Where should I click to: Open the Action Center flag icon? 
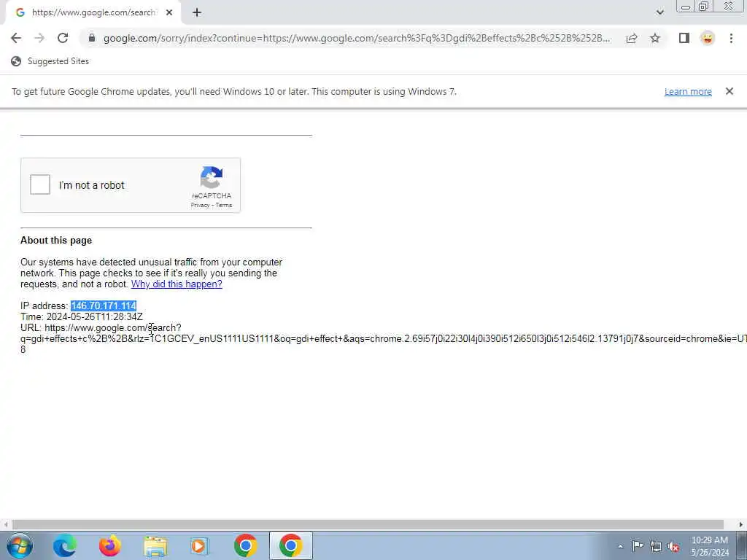638,546
